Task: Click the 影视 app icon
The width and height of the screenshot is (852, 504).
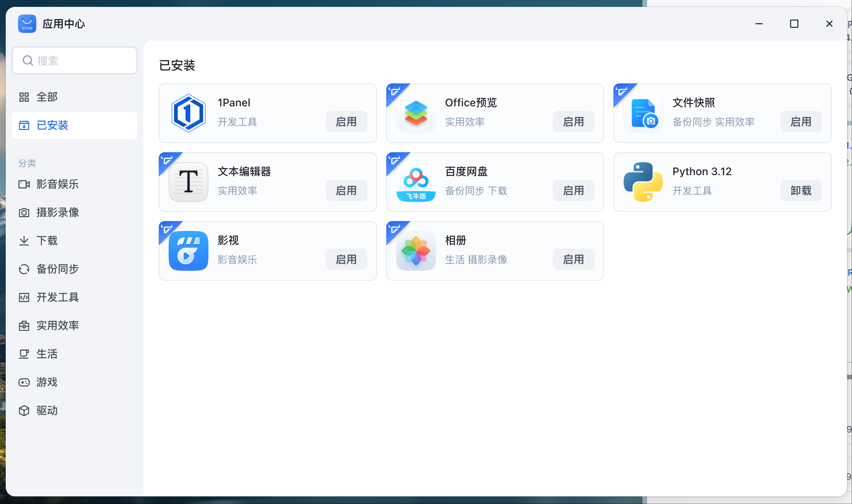Action: [x=188, y=251]
